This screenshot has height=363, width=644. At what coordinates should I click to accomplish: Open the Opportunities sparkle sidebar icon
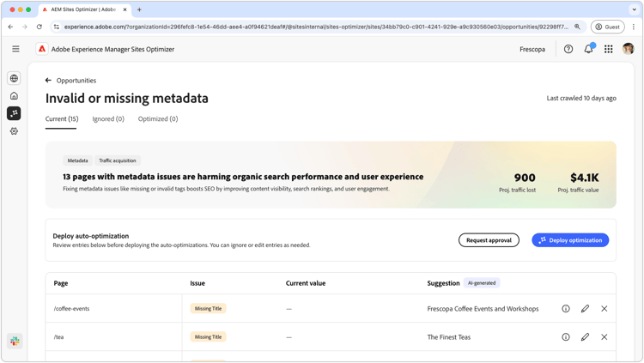(14, 113)
